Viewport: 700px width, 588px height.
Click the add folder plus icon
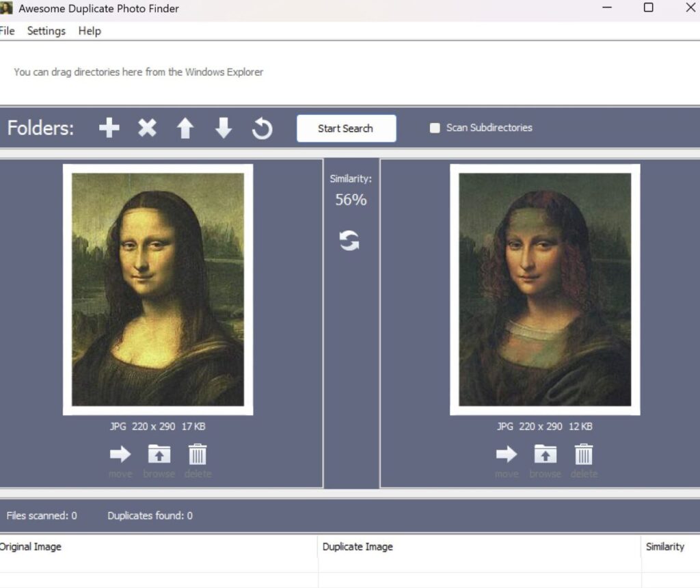pyautogui.click(x=109, y=128)
